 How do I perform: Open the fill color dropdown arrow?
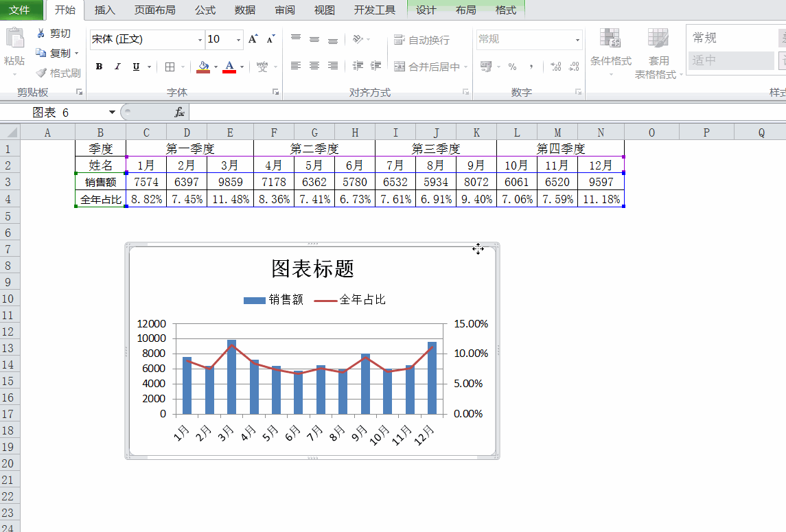point(217,67)
